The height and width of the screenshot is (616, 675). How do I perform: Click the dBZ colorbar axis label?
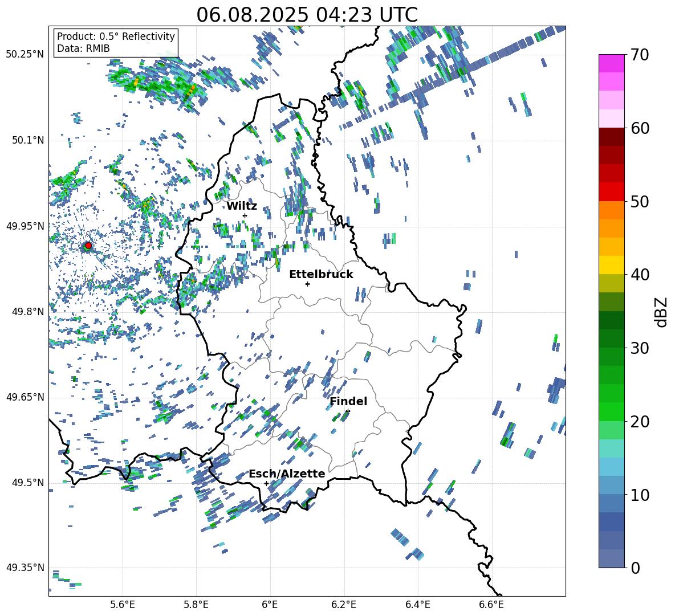[661, 312]
